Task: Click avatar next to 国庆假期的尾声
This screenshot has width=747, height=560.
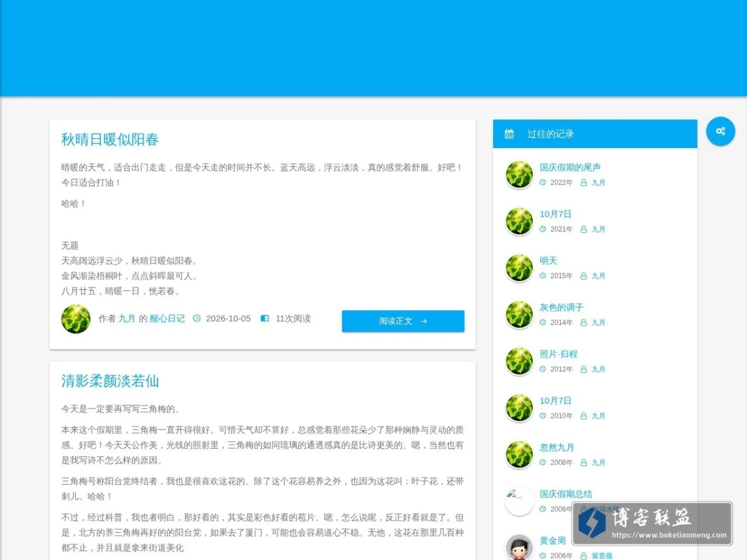Action: [519, 175]
